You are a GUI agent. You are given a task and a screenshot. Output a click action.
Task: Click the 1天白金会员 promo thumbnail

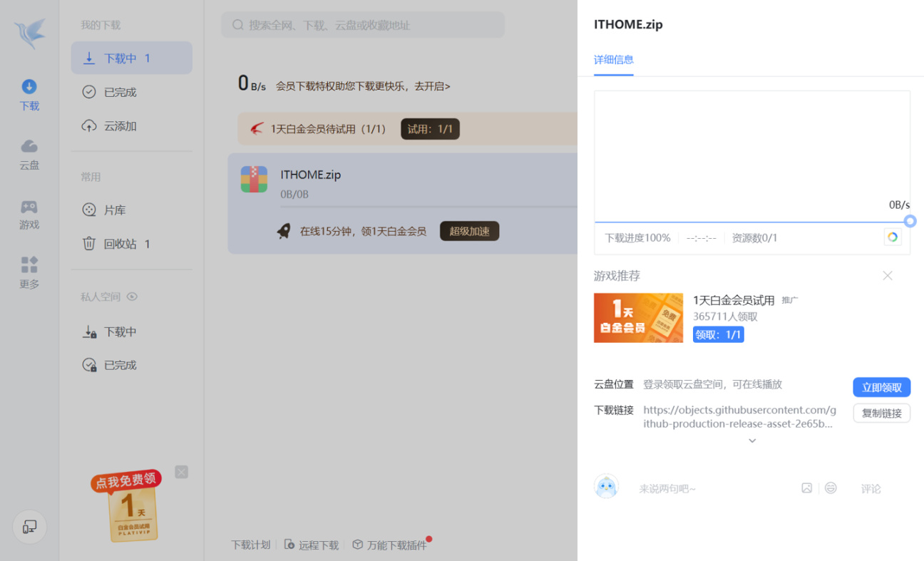[638, 318]
